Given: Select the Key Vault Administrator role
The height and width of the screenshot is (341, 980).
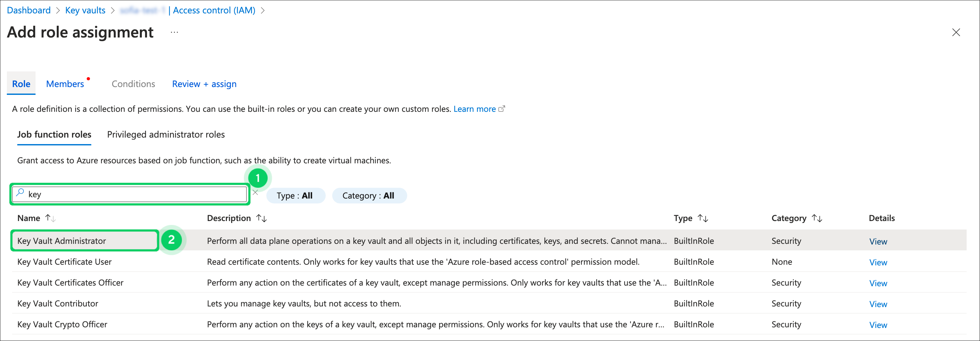Looking at the screenshot, I should pos(62,241).
